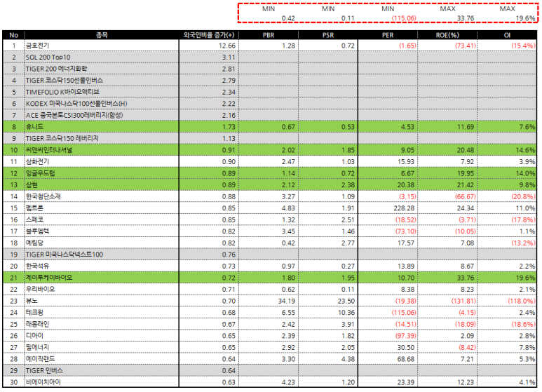Screen dimensions: 542x392
Task: Select the 에이직랜드 stock name cell
Action: (x=102, y=359)
